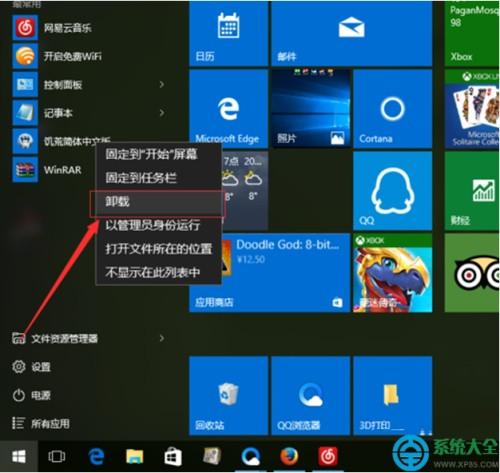Open the 回收站 recycle bin tile
500x473 pixels.
[229, 396]
